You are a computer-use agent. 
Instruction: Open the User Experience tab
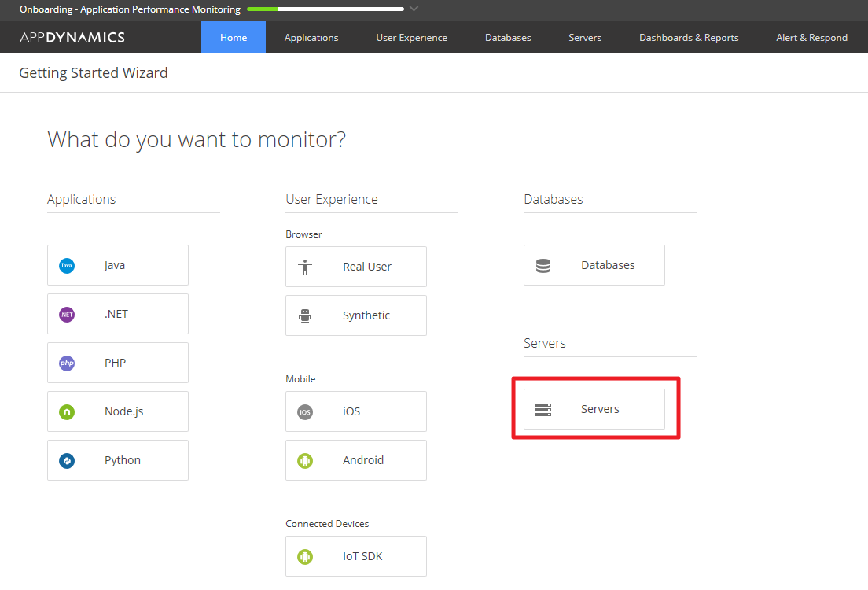coord(411,37)
